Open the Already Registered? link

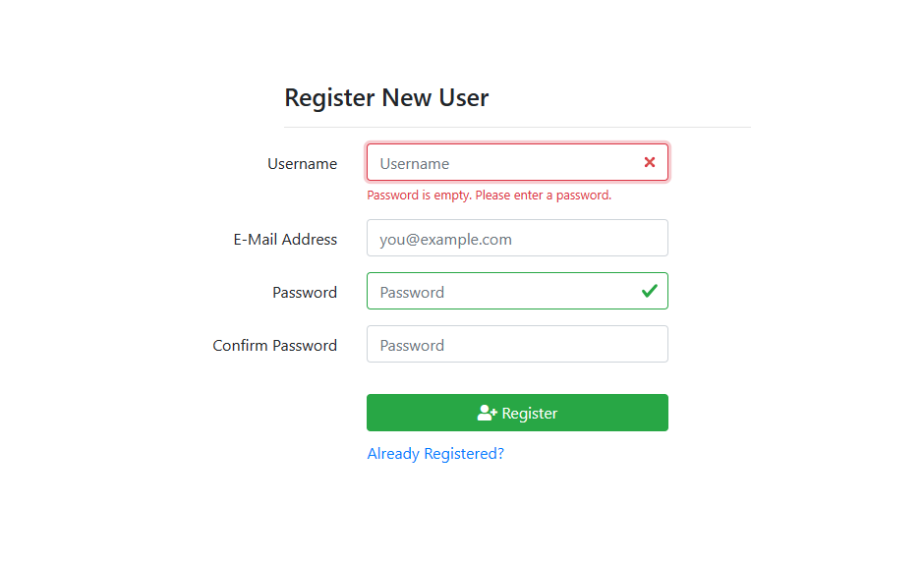click(435, 453)
